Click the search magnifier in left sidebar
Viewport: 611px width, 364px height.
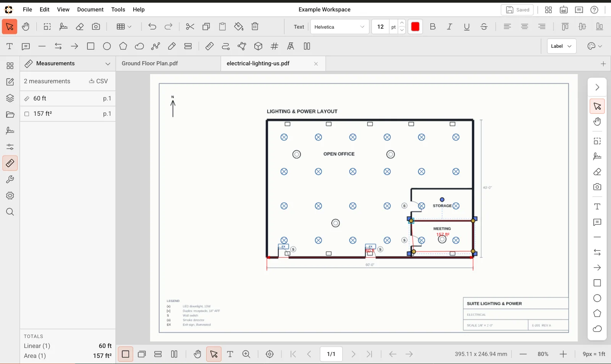(x=10, y=212)
